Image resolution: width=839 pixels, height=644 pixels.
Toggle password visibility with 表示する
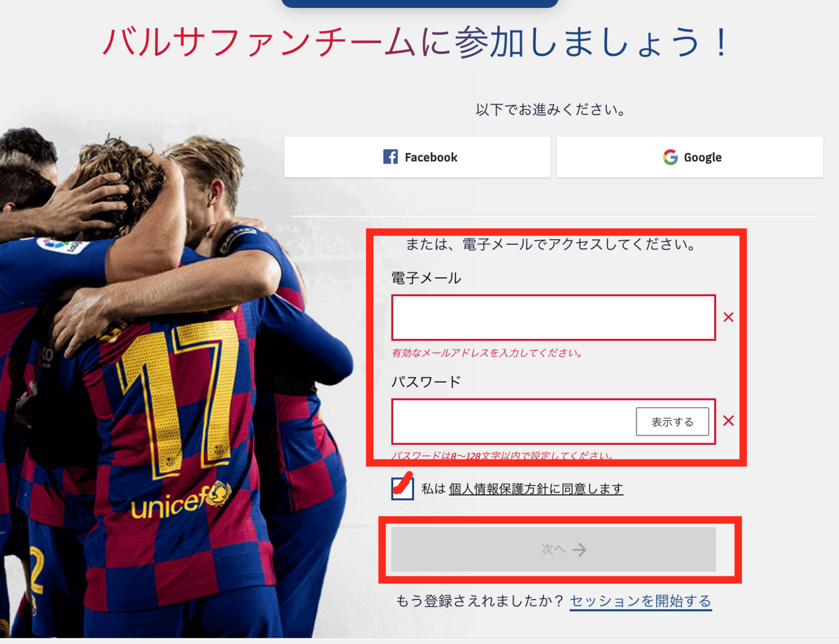click(672, 422)
